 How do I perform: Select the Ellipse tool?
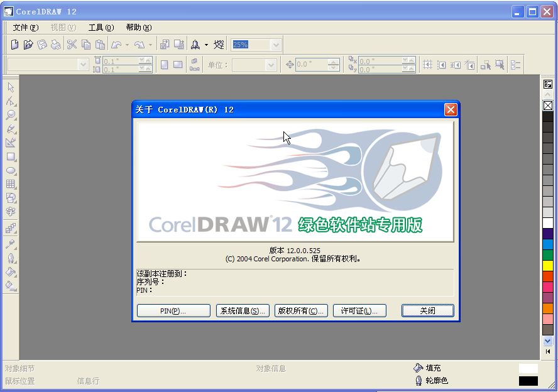click(x=9, y=170)
